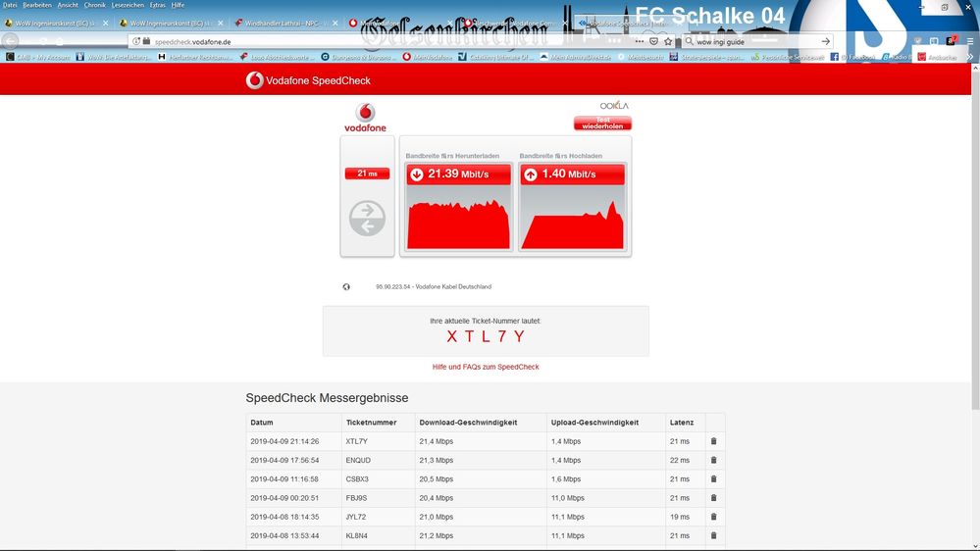This screenshot has width=980, height=551.
Task: Open Facebook bookmark
Action: (851, 57)
